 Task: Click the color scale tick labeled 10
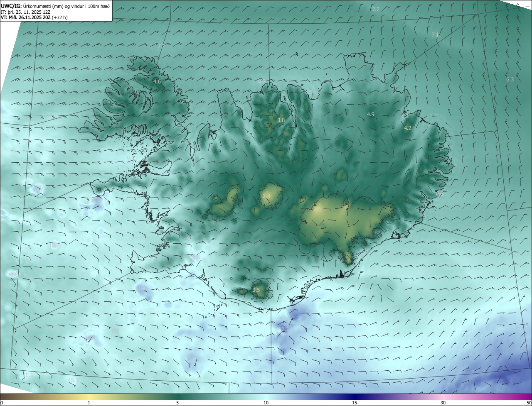click(266, 403)
